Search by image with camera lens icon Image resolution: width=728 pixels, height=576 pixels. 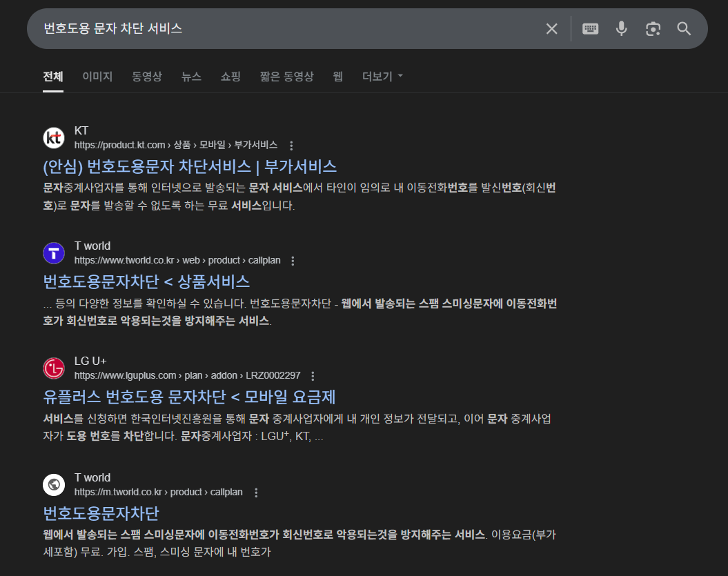tap(653, 29)
